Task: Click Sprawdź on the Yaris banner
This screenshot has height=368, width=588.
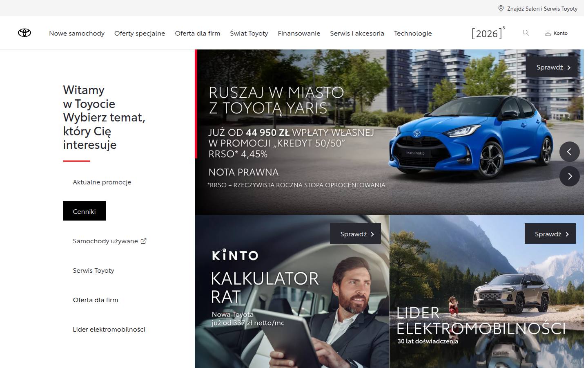Action: [x=552, y=67]
